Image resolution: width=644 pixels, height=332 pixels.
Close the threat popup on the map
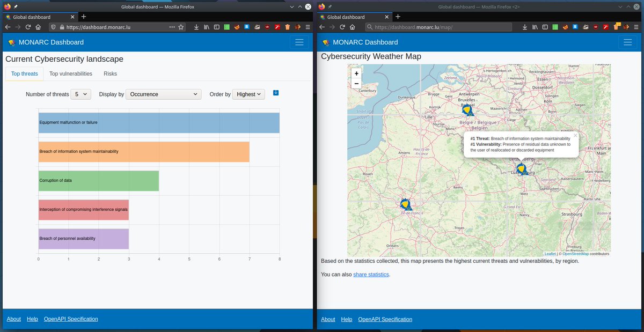pyautogui.click(x=575, y=136)
